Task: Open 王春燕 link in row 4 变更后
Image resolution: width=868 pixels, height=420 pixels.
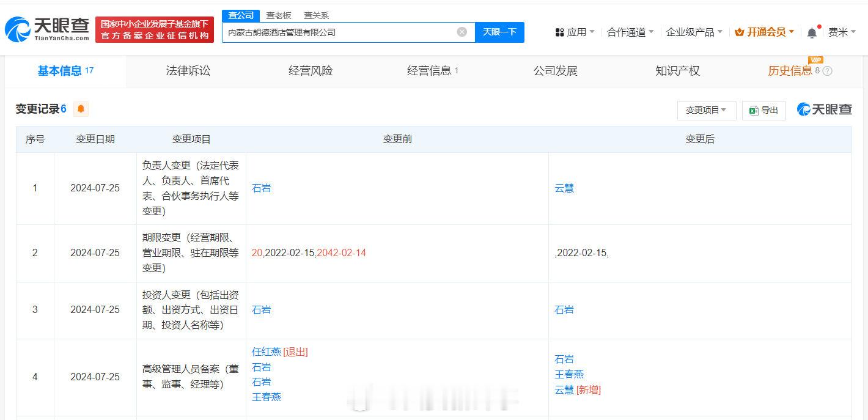Action: [569, 374]
